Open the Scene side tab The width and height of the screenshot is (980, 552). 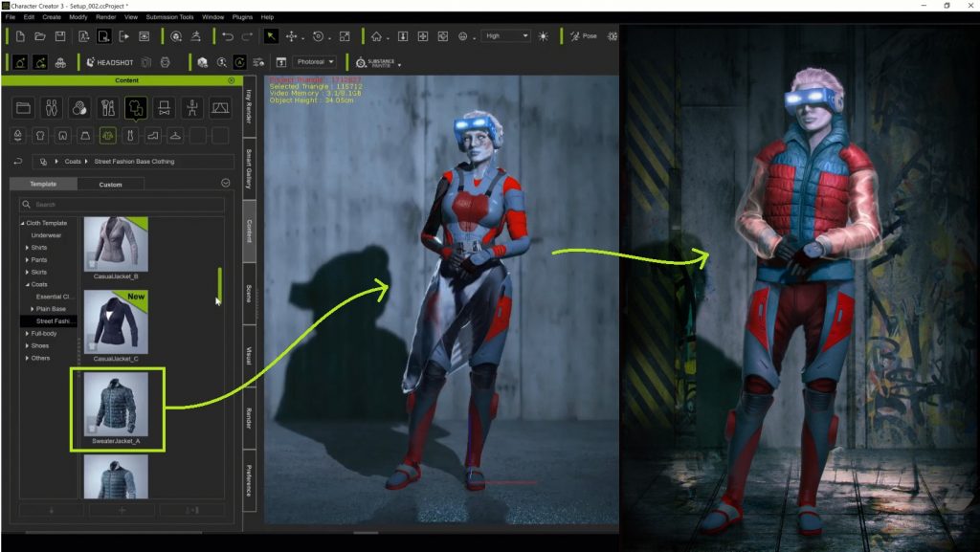coord(249,293)
